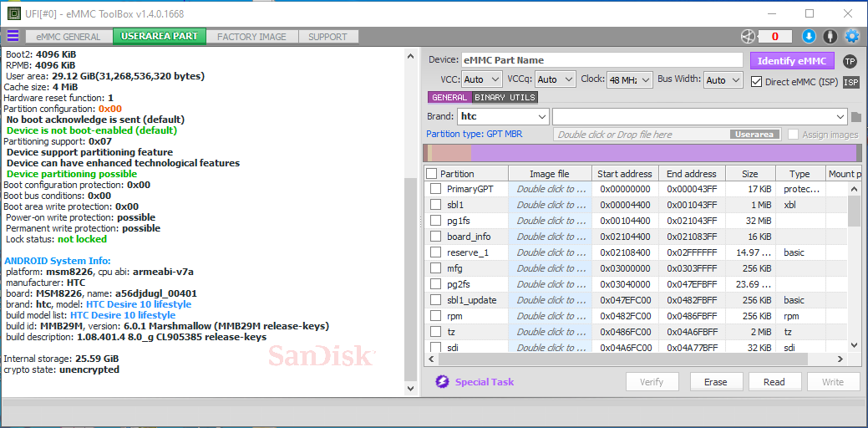
Task: Click the ISP pinout icon
Action: click(850, 83)
